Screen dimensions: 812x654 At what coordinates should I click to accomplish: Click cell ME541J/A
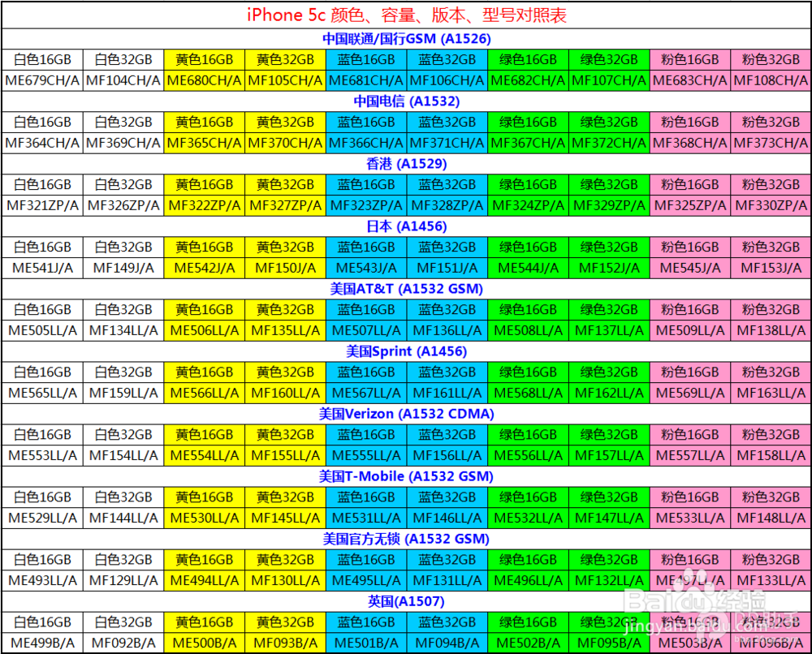[42, 269]
